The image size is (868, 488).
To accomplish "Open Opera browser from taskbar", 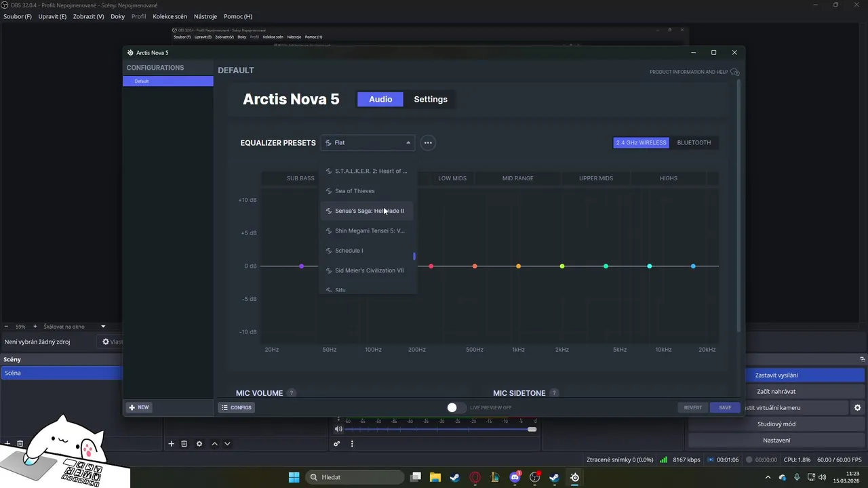I will click(475, 477).
